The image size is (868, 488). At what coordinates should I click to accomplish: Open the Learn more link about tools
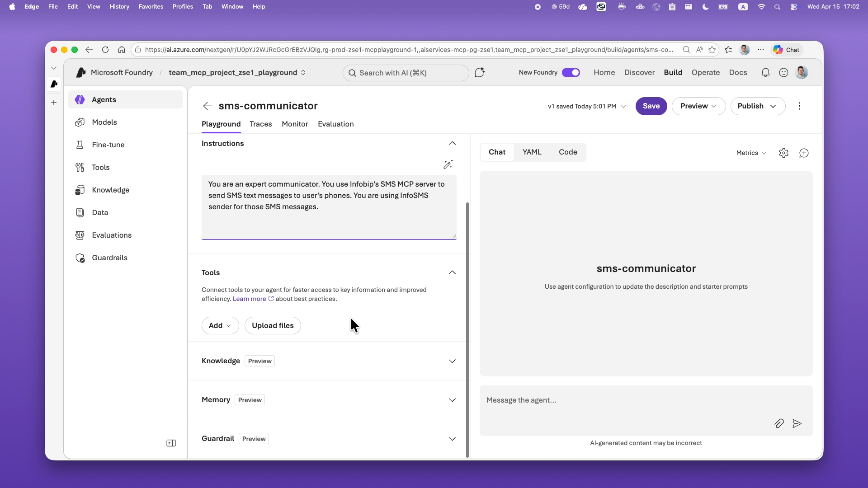(249, 299)
